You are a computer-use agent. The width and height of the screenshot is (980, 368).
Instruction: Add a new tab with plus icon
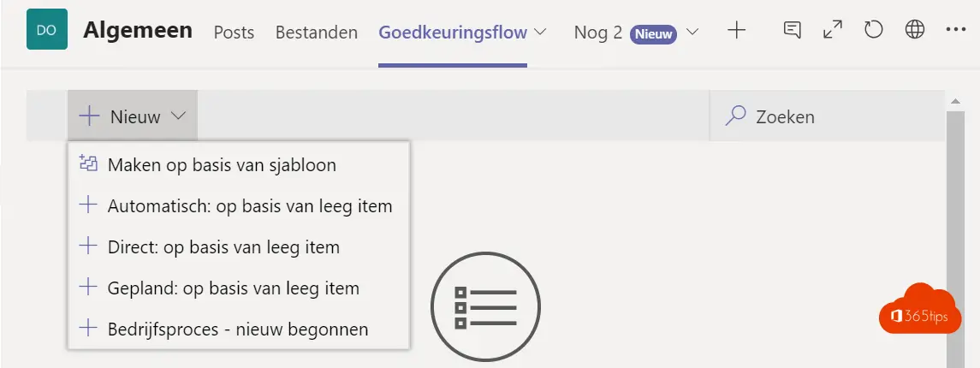pos(737,30)
